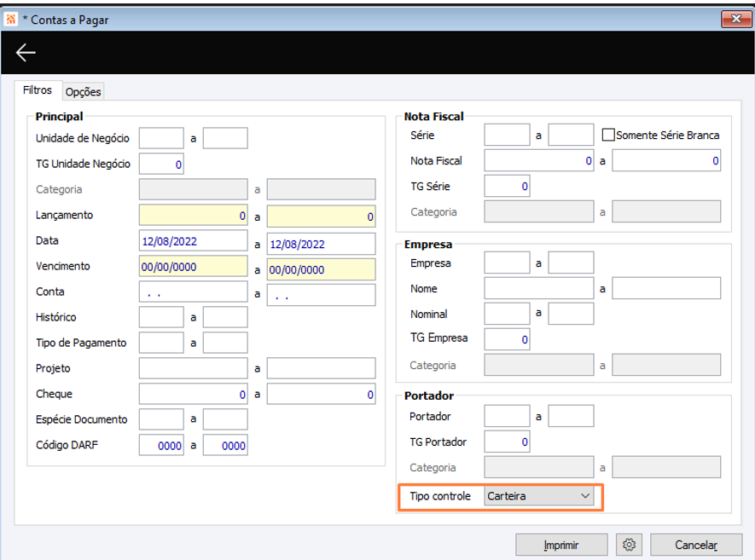
Task: Open the Tipo controle dropdown
Action: [x=538, y=496]
